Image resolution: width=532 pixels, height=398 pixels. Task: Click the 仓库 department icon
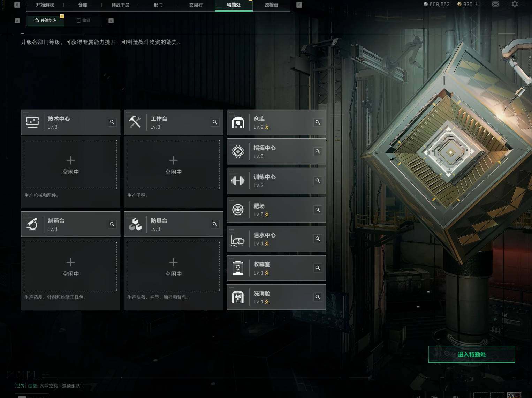[x=238, y=122]
